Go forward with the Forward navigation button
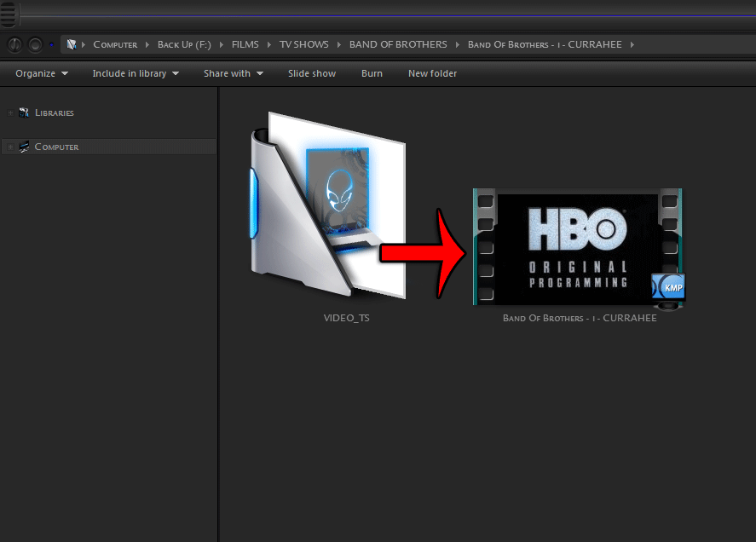Image resolution: width=756 pixels, height=542 pixels. (35, 45)
